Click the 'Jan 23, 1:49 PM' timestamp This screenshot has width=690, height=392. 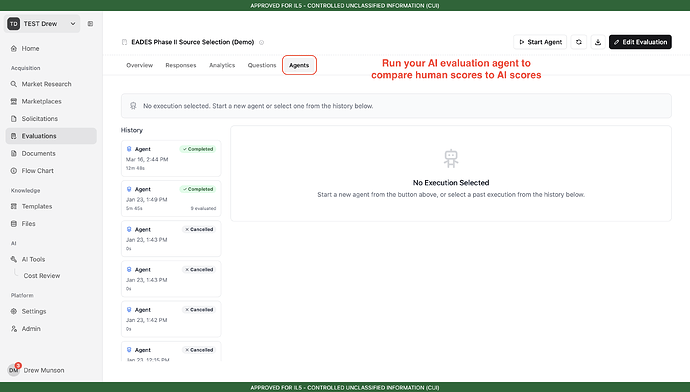147,199
